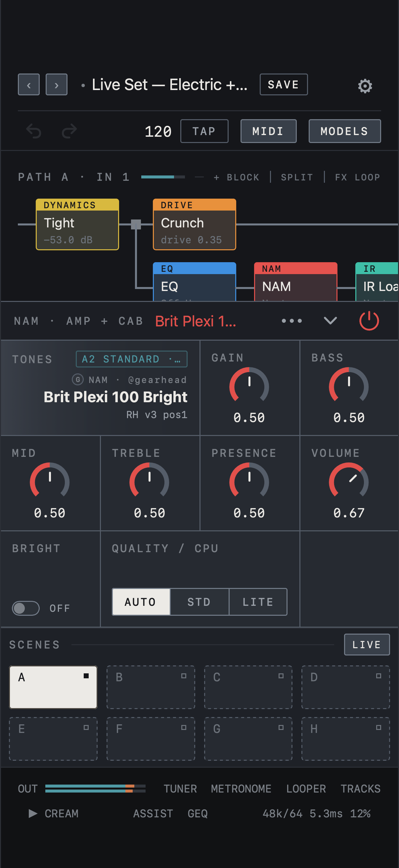The height and width of the screenshot is (868, 399).
Task: Save the Live Set preset
Action: click(284, 84)
